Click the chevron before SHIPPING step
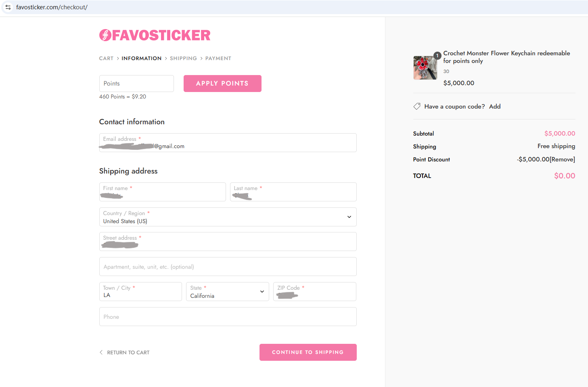This screenshot has height=387, width=588. pyautogui.click(x=165, y=58)
